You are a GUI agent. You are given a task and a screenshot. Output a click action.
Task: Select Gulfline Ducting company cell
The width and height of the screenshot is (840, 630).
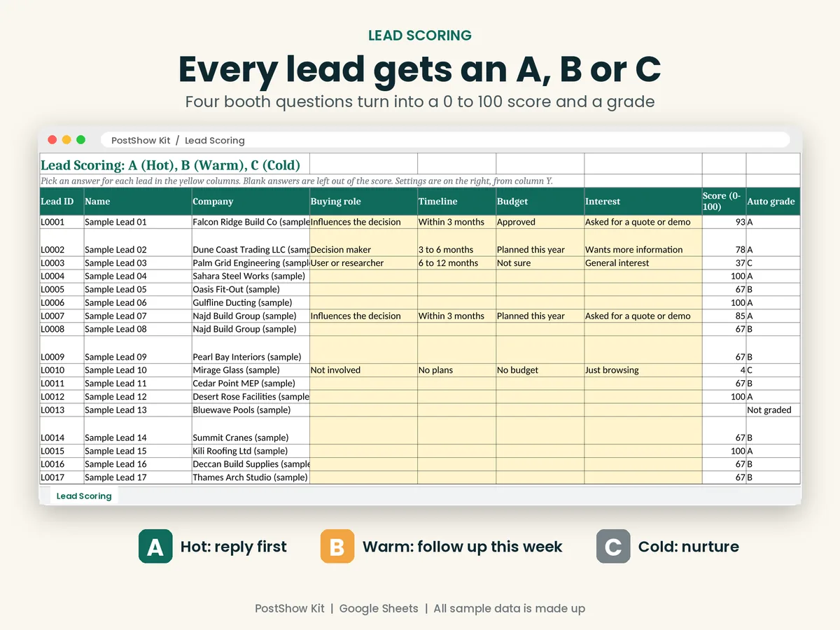pyautogui.click(x=251, y=303)
